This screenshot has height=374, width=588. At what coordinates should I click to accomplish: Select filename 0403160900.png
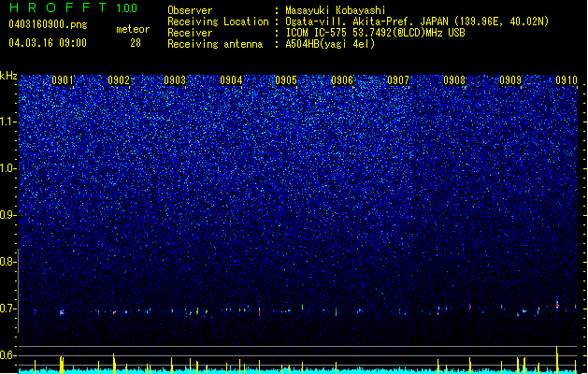pyautogui.click(x=48, y=24)
